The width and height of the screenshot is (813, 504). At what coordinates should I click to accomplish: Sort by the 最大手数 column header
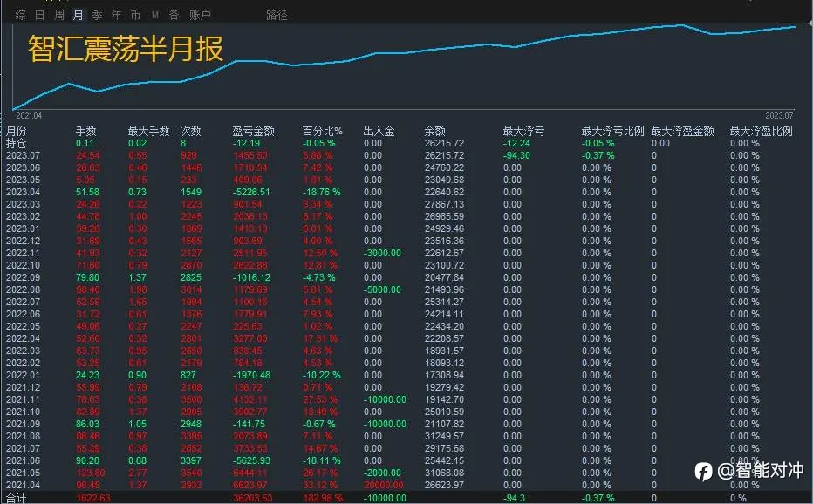(149, 131)
